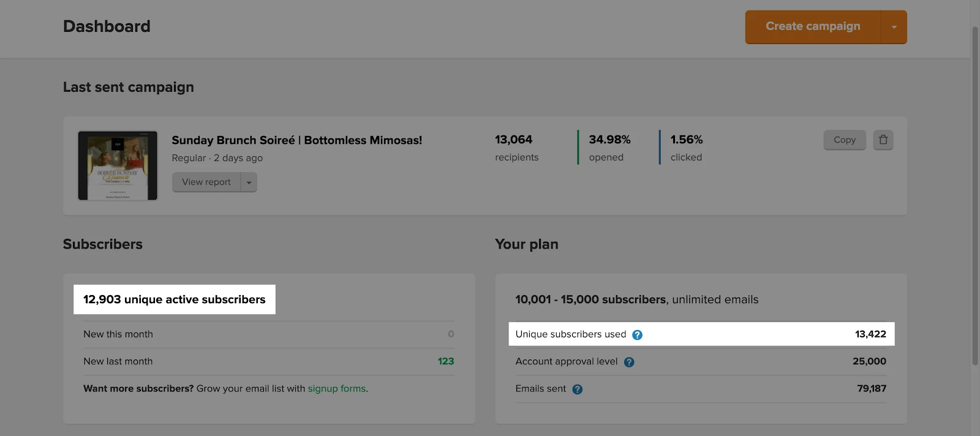980x436 pixels.
Task: Click the page's vertical scrollbar
Action: click(x=975, y=196)
